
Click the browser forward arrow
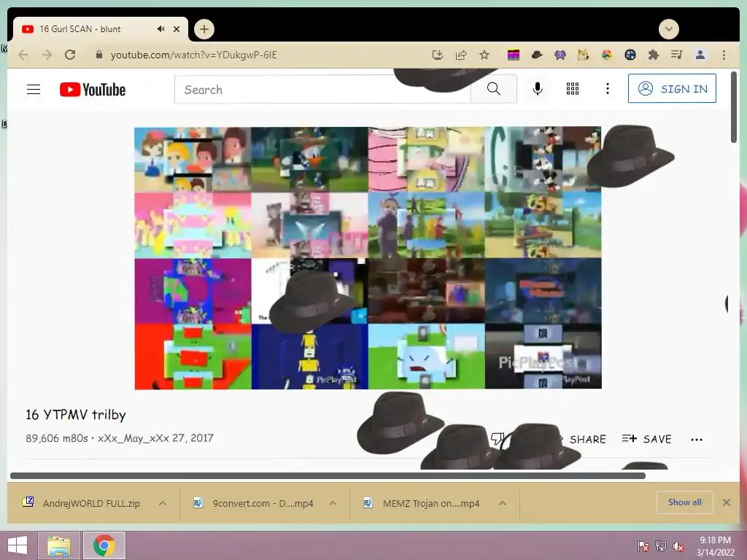pos(47,55)
